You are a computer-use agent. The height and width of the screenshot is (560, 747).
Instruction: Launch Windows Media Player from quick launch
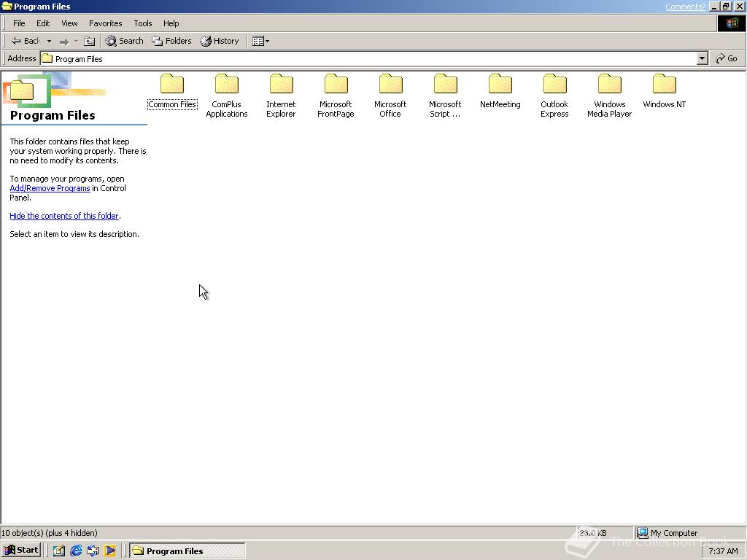(109, 551)
